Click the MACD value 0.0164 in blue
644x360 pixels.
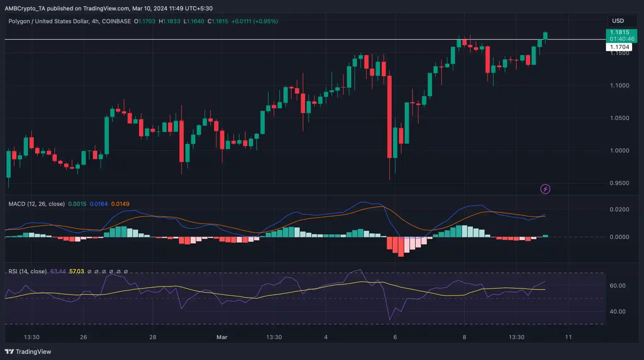pyautogui.click(x=99, y=204)
